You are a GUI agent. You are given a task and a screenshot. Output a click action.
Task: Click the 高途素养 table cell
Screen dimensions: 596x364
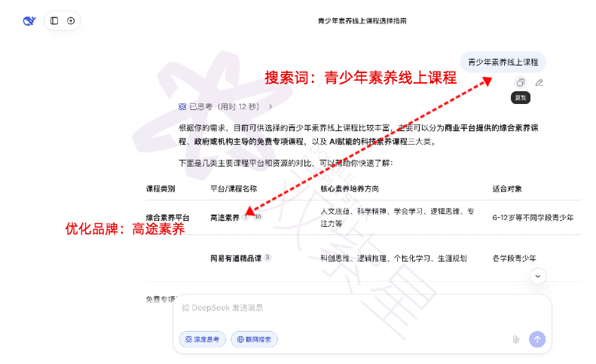point(225,218)
